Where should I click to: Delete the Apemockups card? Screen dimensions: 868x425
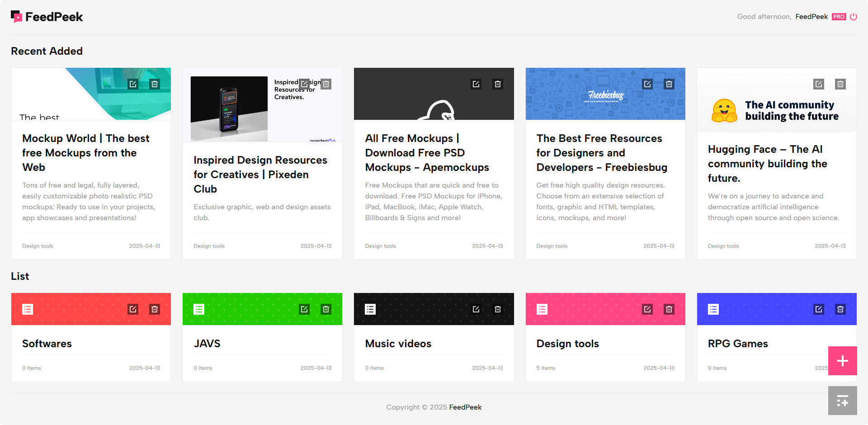click(497, 84)
